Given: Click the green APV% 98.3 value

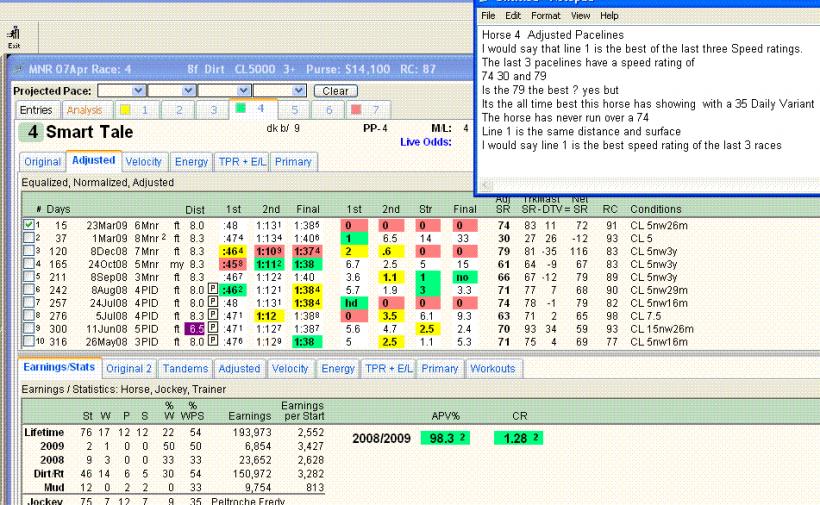Looking at the screenshot, I should point(446,438).
